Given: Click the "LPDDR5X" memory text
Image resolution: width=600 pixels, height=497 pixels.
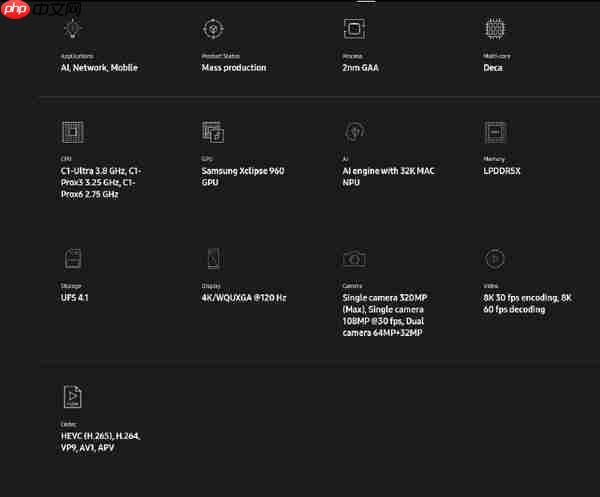Looking at the screenshot, I should [x=502, y=171].
